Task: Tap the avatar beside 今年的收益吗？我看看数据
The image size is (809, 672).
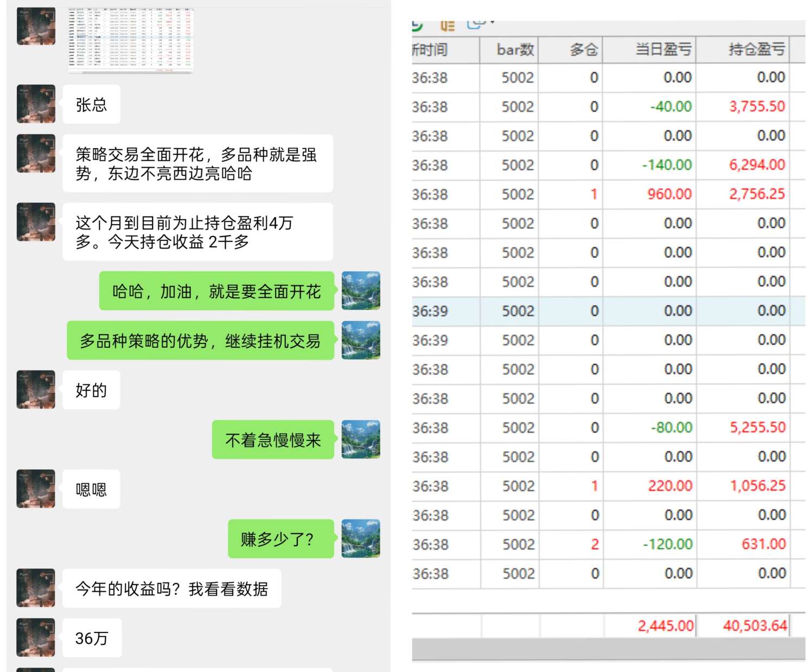Action: click(36, 588)
